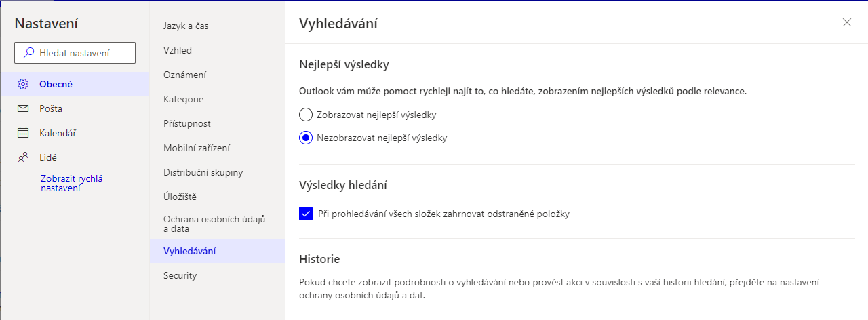
Task: Uncheck zahrnovat odstraněné položky checkbox
Action: (x=306, y=214)
